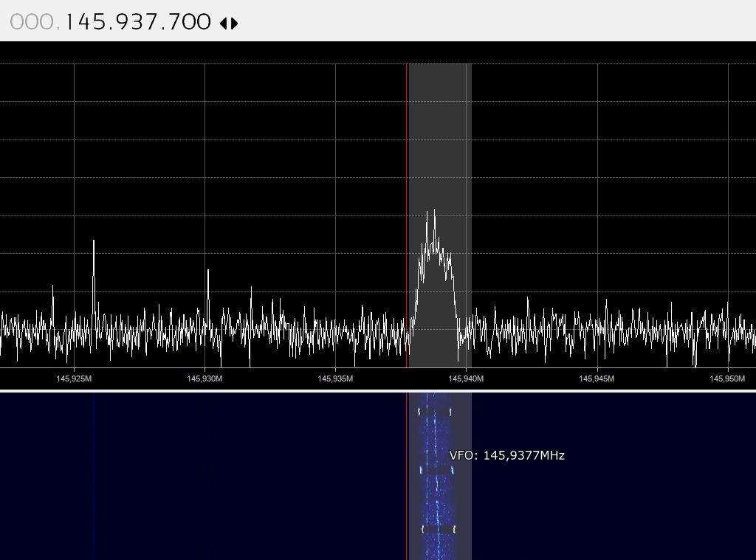Click the bright signal trace in the waterfall
The height and width of the screenshot is (560, 756).
(436, 480)
